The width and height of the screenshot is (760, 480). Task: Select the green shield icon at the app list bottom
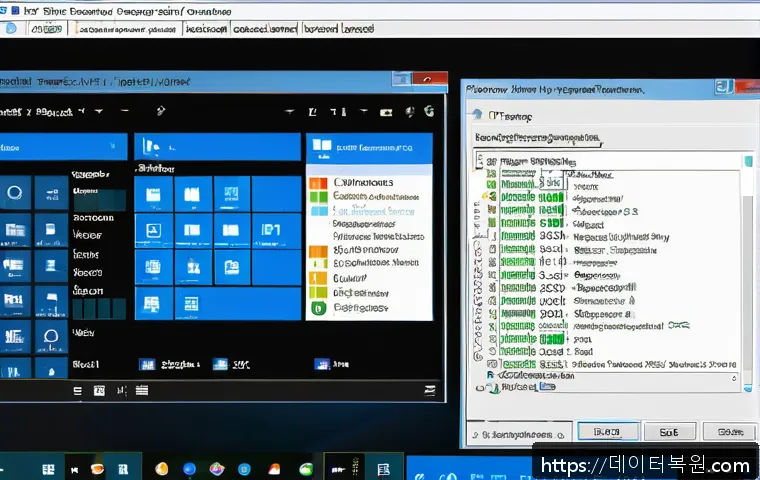(x=318, y=308)
